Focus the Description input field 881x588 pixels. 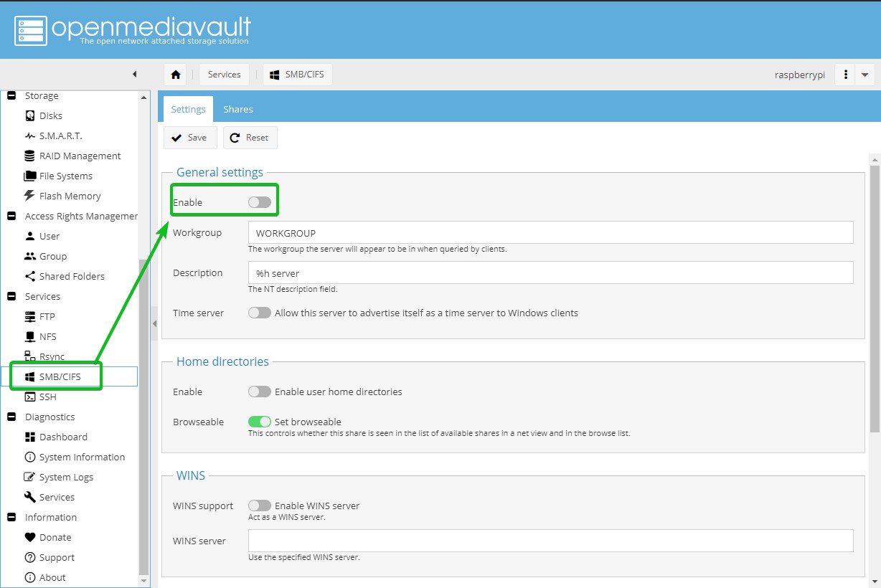tap(550, 273)
